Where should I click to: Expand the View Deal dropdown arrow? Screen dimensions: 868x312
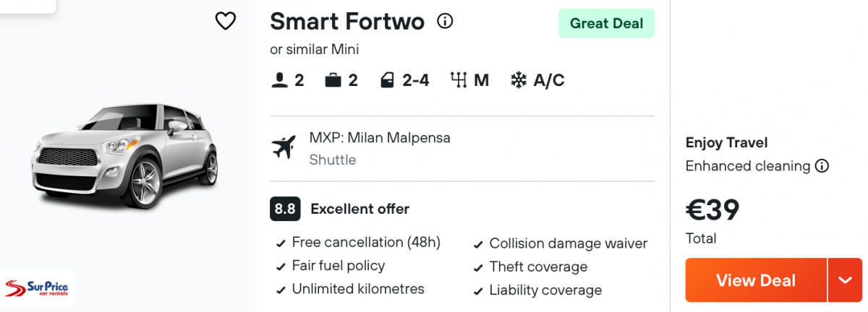point(846,280)
